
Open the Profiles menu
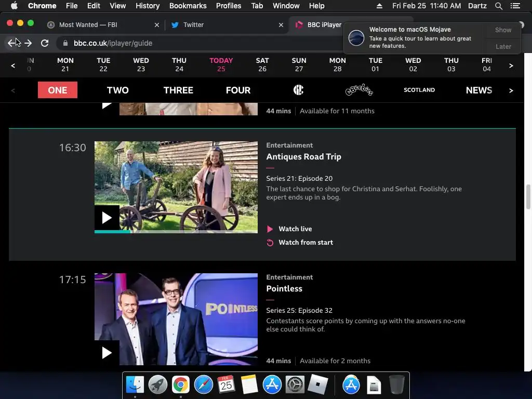pyautogui.click(x=229, y=6)
